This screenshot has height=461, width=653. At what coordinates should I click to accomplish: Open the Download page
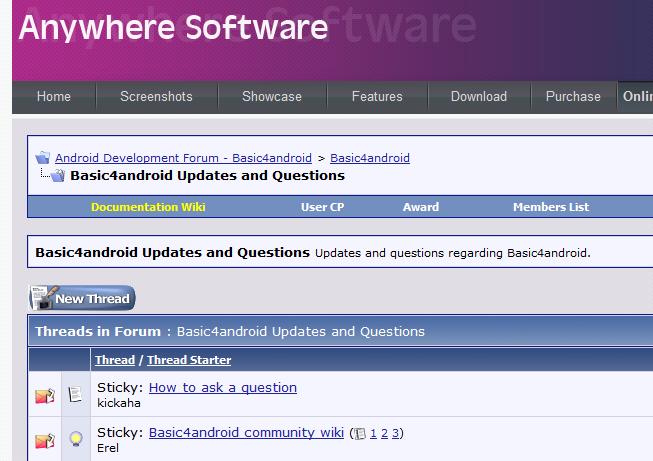[479, 97]
